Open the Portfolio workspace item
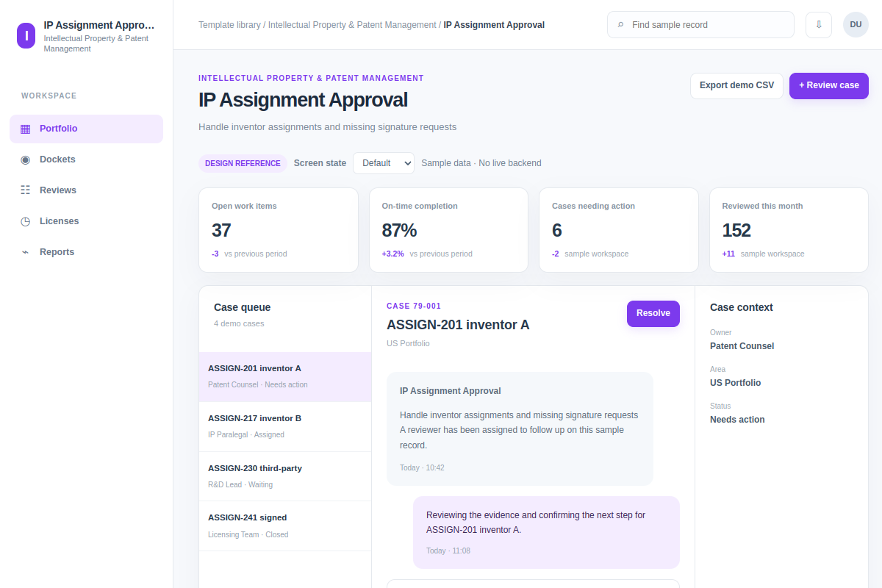 click(86, 129)
